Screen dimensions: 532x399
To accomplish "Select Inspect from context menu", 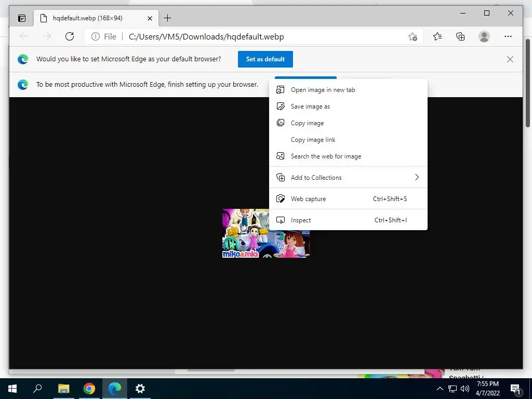I will click(x=348, y=220).
